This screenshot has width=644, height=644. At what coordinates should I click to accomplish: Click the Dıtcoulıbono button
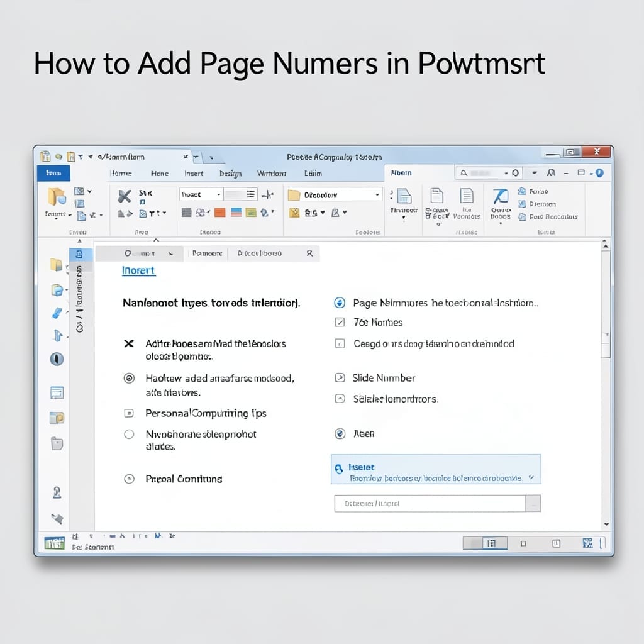[260, 253]
